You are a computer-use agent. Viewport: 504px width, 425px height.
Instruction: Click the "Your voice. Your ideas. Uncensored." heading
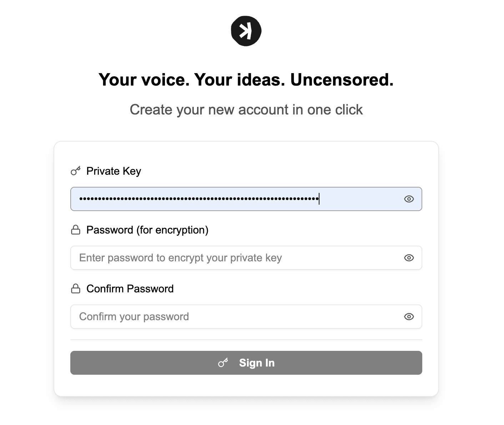(246, 80)
